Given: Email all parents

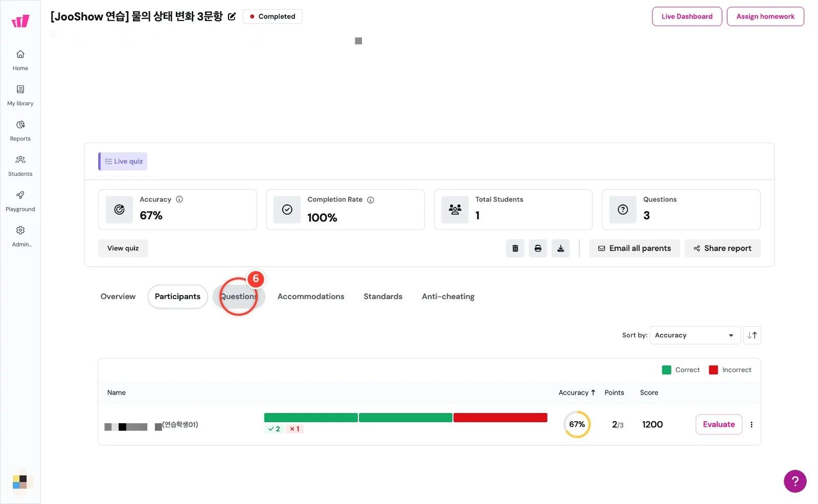Looking at the screenshot, I should pyautogui.click(x=634, y=248).
